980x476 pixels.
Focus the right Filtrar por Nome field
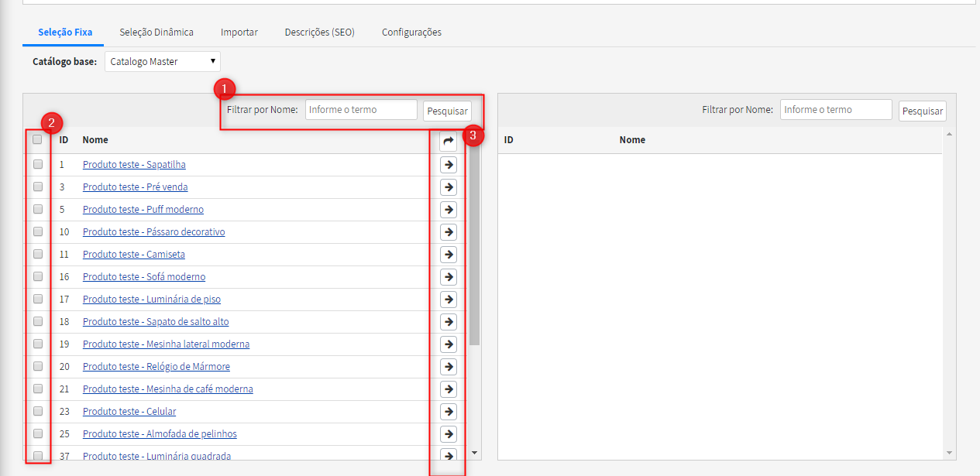click(x=837, y=110)
